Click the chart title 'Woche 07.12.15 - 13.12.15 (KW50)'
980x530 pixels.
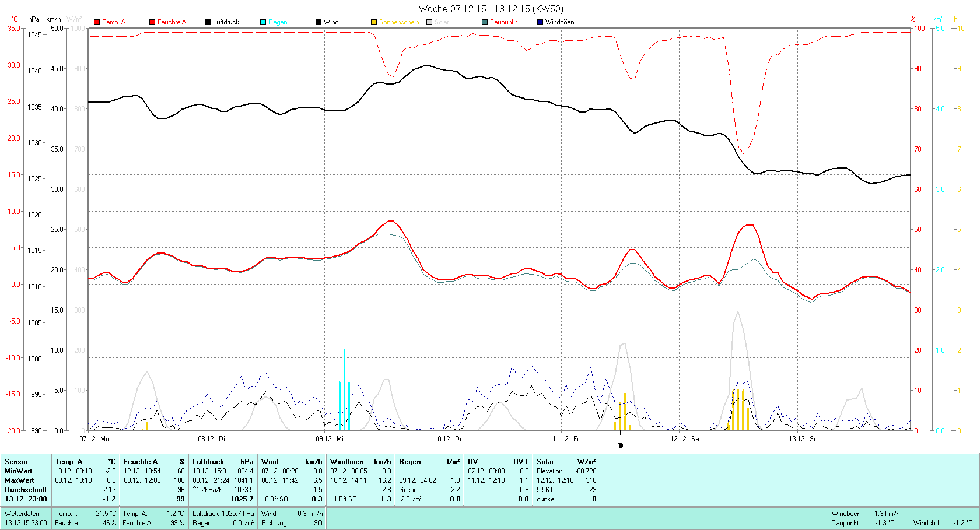[491, 9]
